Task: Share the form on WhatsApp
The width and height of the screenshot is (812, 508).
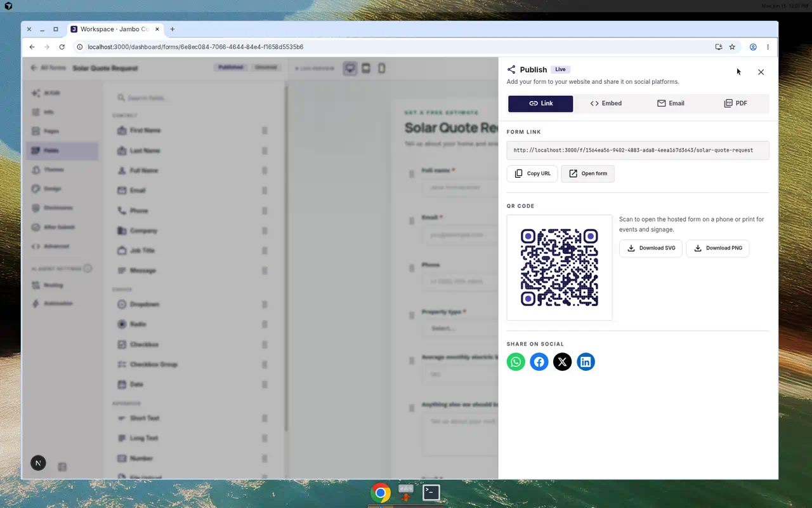Action: coord(516,362)
